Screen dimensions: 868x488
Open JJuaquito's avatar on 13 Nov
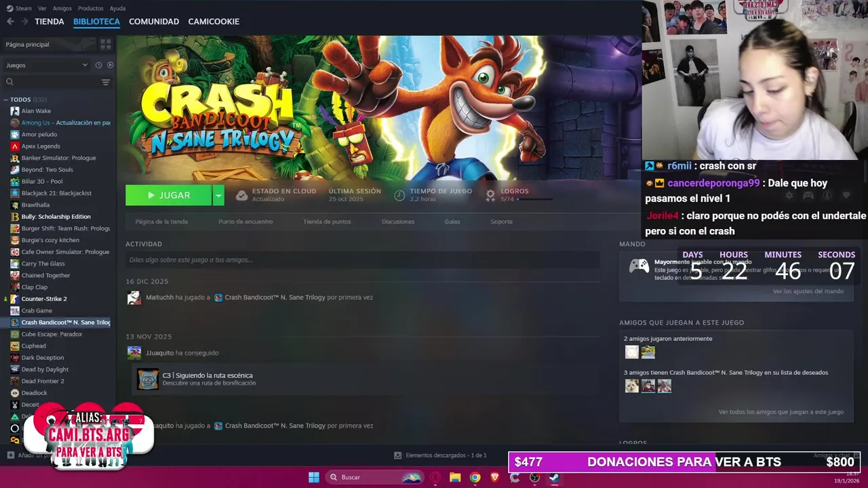pyautogui.click(x=134, y=352)
